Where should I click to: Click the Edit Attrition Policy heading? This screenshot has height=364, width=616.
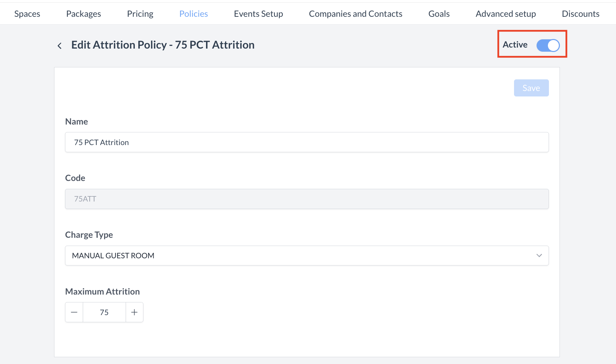pos(163,44)
